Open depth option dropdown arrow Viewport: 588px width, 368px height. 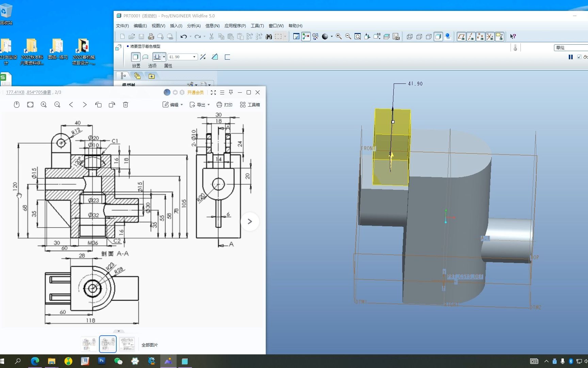[164, 57]
